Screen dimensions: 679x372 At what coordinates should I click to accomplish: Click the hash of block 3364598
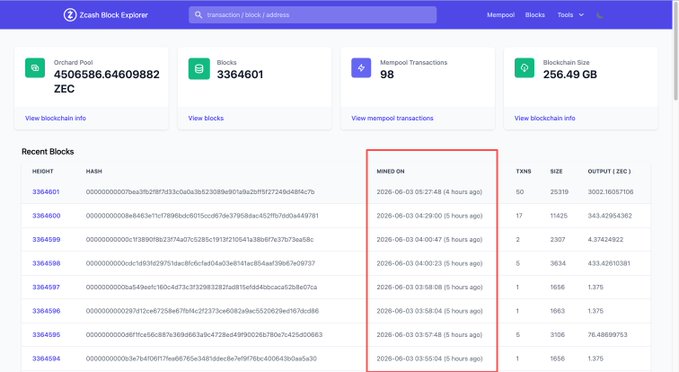click(x=200, y=263)
